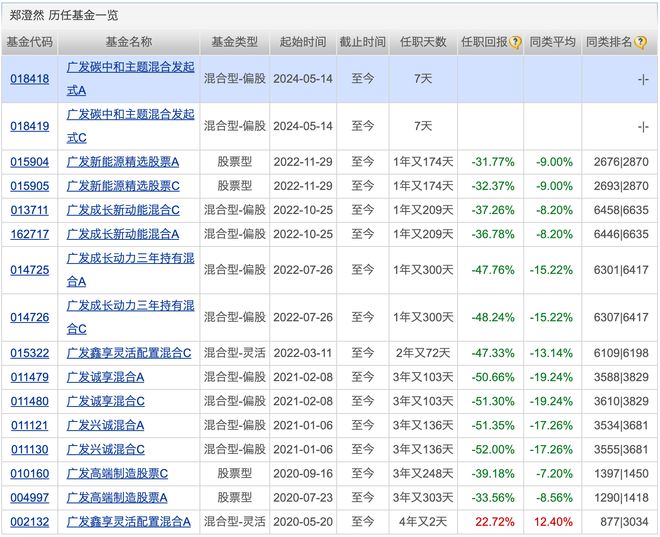Select the 3年又303天 tenure cell
The image size is (660, 537).
[x=423, y=497]
